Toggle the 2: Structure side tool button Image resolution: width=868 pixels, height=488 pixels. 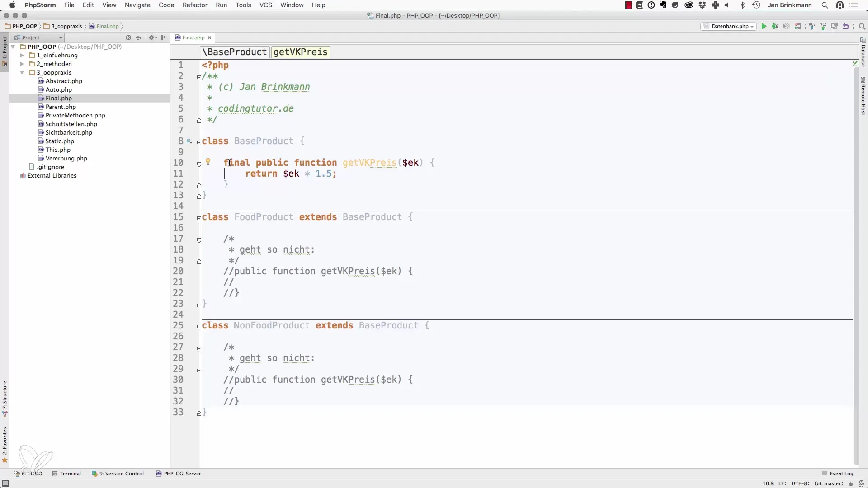(x=5, y=399)
